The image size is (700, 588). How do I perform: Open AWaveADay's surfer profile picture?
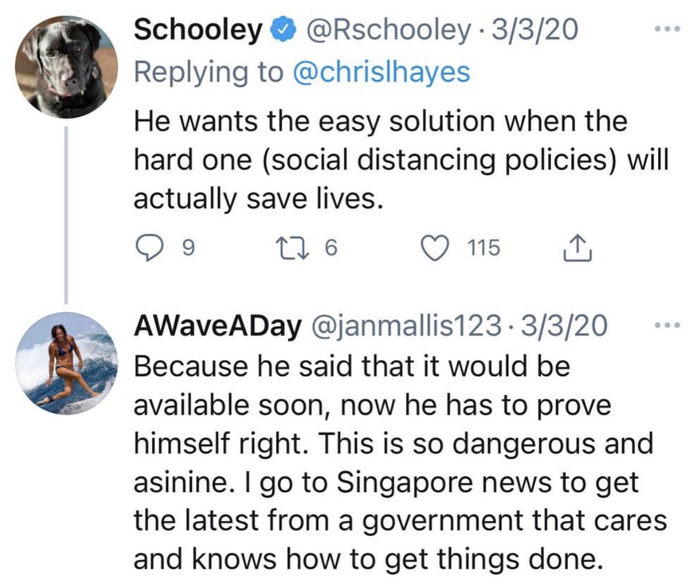66,363
